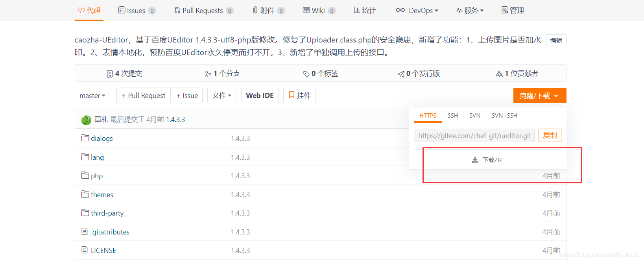Click the DevOps infinity icon
Image resolution: width=644 pixels, height=262 pixels.
tap(400, 10)
